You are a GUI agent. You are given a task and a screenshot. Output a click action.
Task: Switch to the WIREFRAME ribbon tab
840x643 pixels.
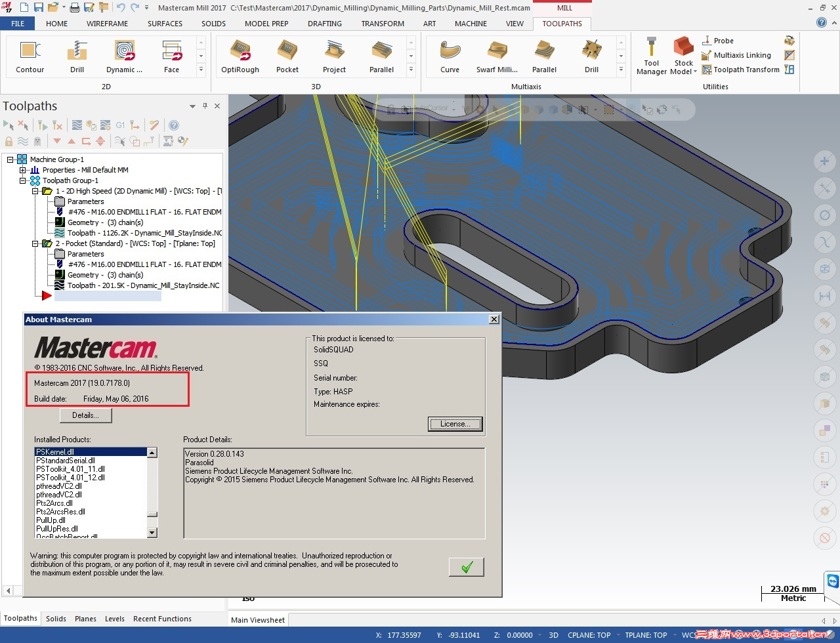(x=108, y=24)
